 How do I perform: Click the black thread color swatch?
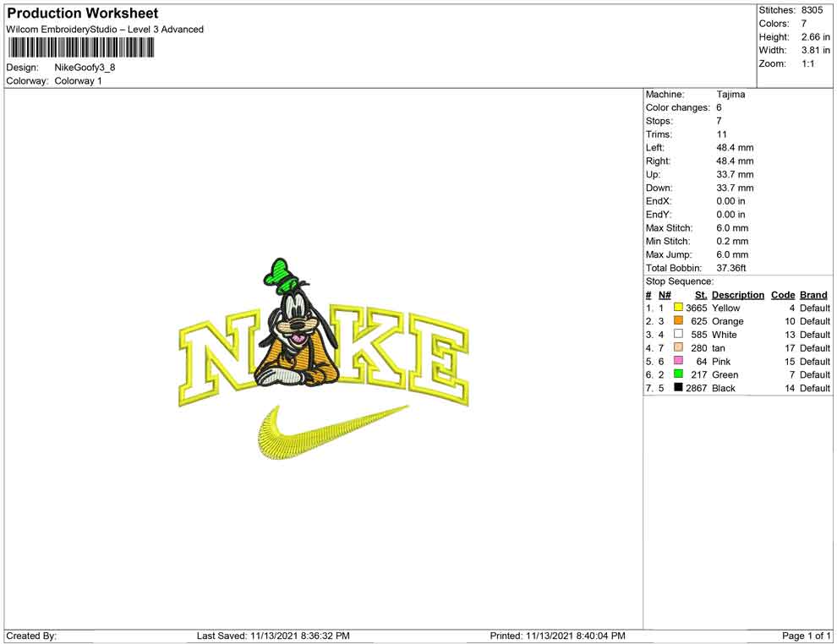(678, 387)
